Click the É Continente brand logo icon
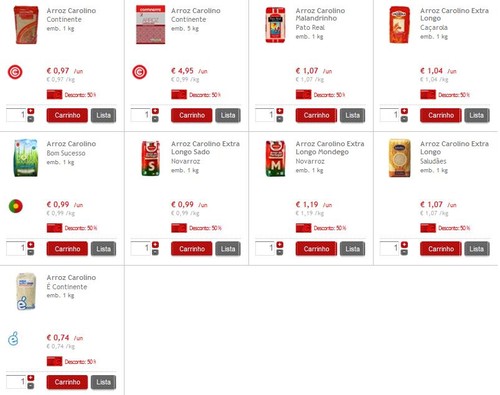The width and height of the screenshot is (500, 395). point(13,339)
